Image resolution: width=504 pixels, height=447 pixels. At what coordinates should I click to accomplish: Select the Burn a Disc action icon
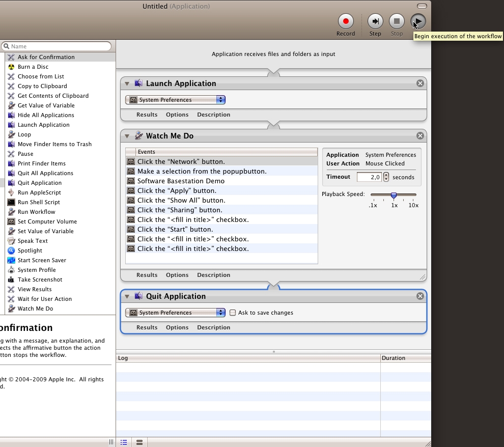point(11,67)
